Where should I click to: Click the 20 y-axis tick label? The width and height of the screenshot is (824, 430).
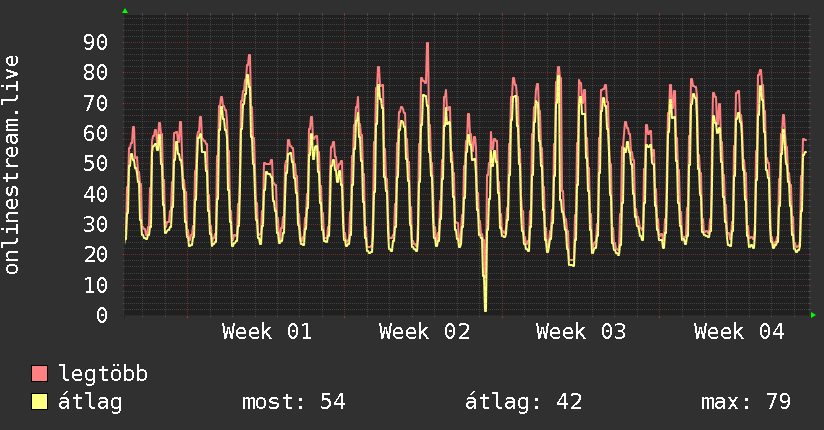coord(96,254)
